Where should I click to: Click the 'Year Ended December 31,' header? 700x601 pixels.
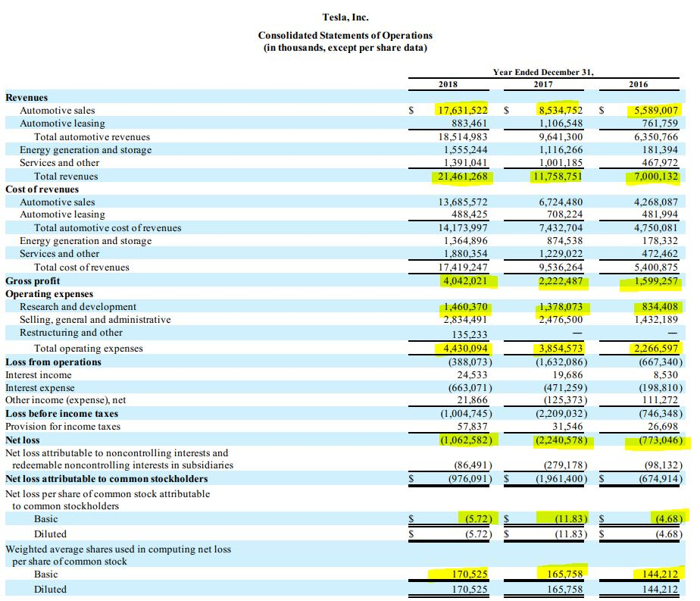click(543, 72)
